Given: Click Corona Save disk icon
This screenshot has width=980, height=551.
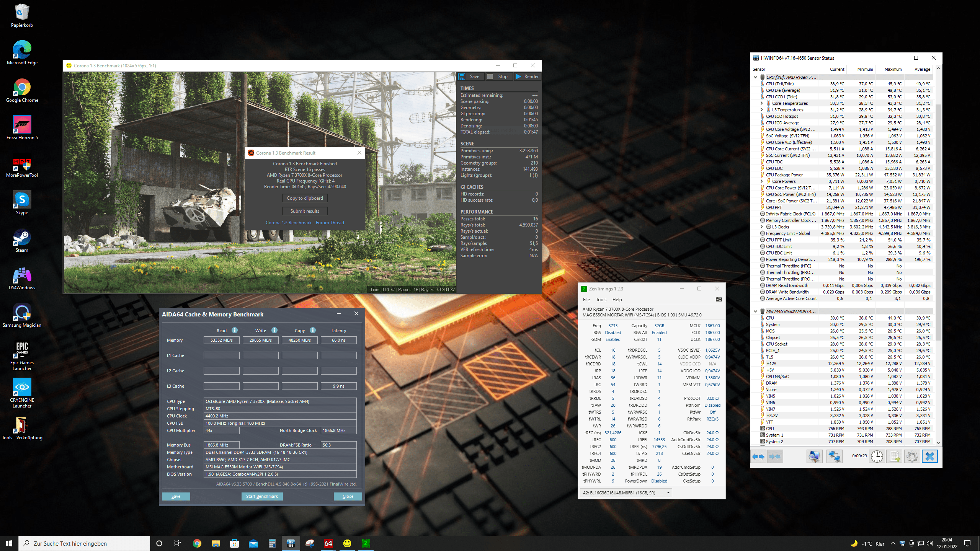Looking at the screenshot, I should [462, 77].
